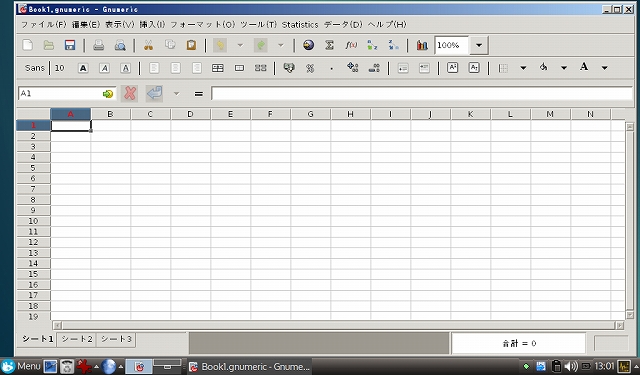Open the ファイル(F) menu
Image resolution: width=640 pixels, height=375 pixels.
pos(43,24)
